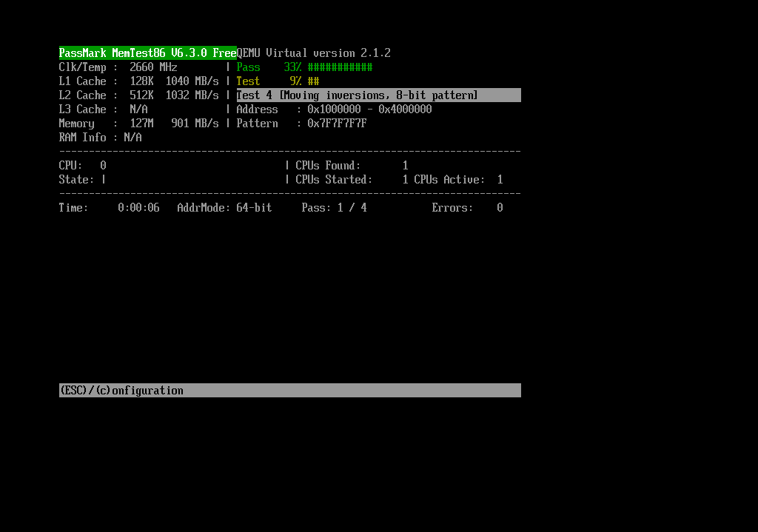The width and height of the screenshot is (758, 532).
Task: Click the 901 MB/s memory speed
Action: click(x=195, y=124)
